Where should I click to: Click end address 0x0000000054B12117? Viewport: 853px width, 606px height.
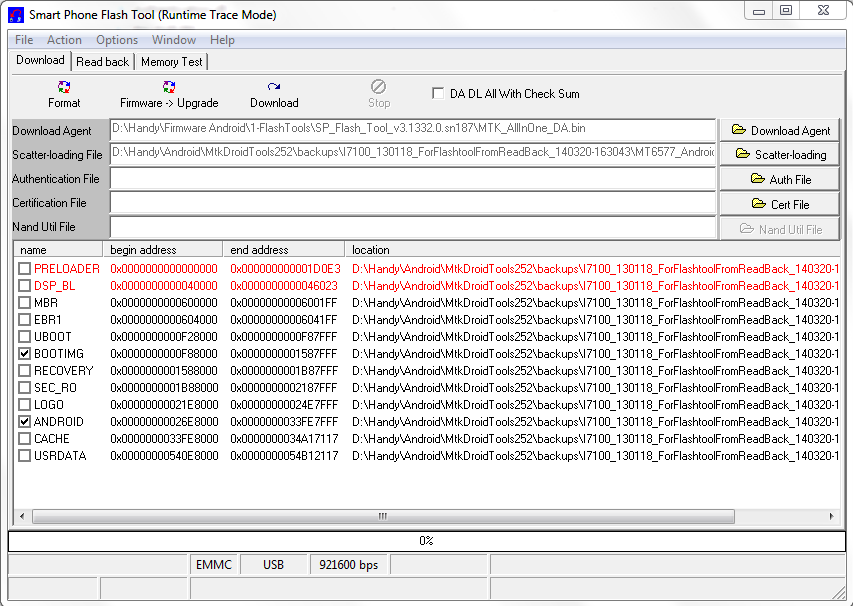click(x=284, y=456)
